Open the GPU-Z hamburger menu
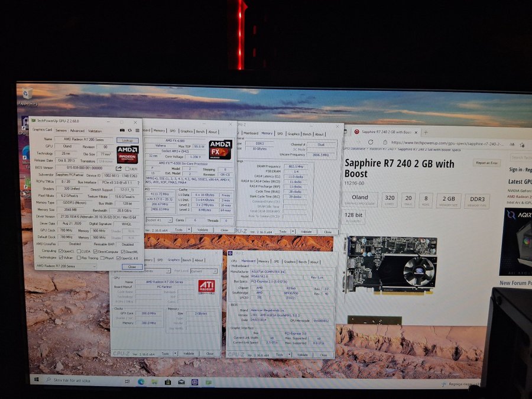The height and width of the screenshot is (399, 532). (x=137, y=130)
